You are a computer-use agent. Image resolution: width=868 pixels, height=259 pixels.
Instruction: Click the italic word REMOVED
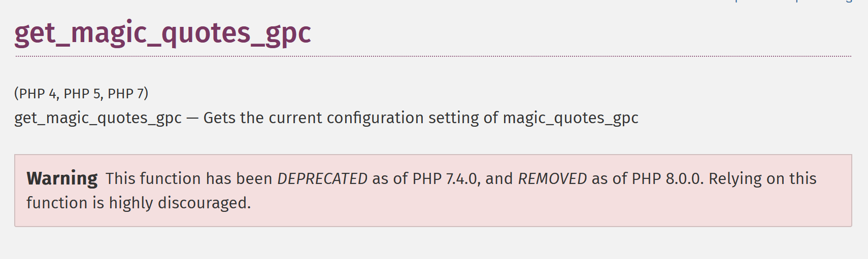[552, 178]
